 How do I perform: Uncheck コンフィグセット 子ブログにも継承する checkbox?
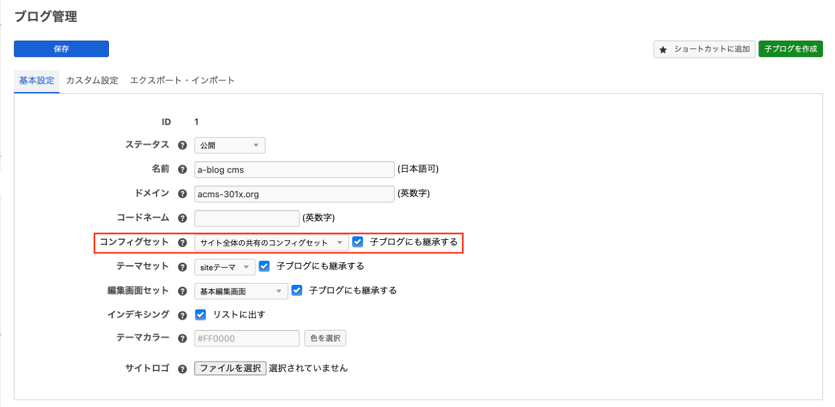tap(358, 242)
